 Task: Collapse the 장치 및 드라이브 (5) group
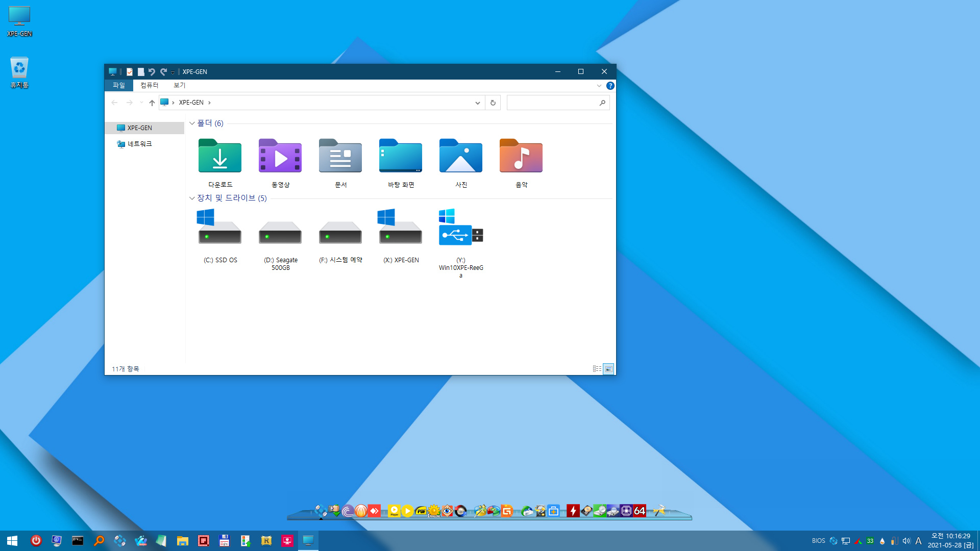(x=192, y=198)
